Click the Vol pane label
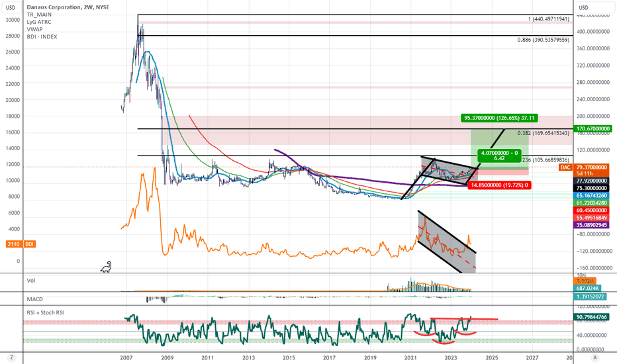617x364 pixels. (30, 281)
